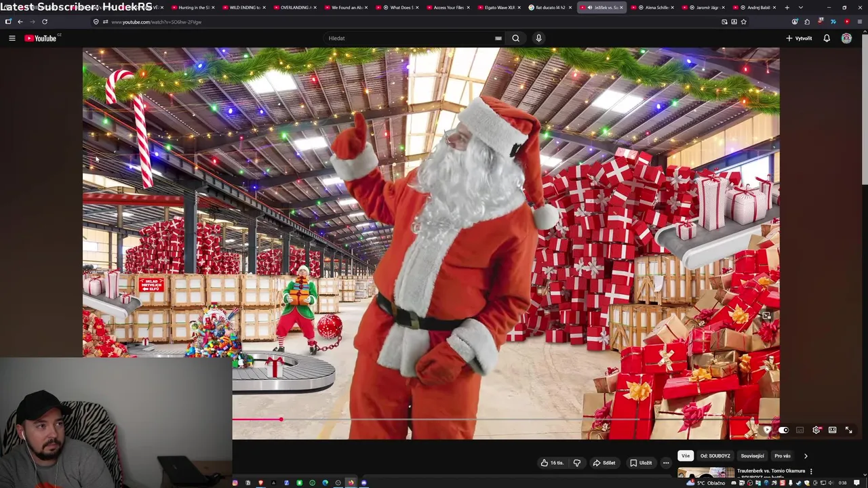Toggle the autoplay switch in player

pos(783,430)
